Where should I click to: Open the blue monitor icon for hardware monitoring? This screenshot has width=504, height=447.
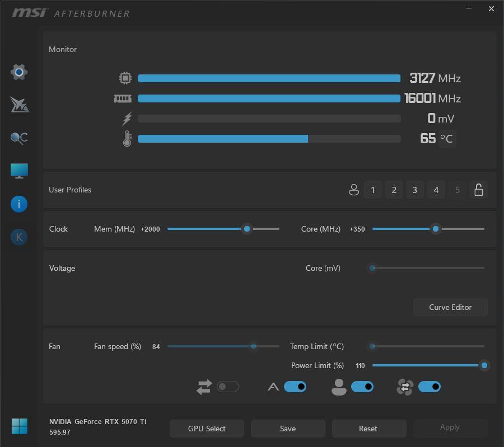click(x=19, y=171)
